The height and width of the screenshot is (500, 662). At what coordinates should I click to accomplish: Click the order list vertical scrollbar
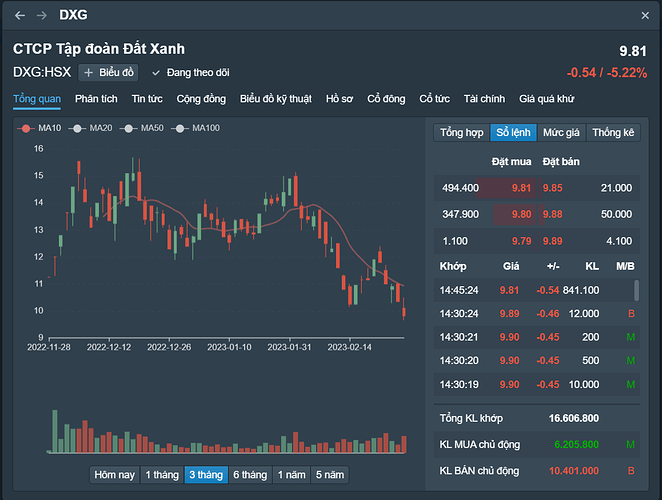(635, 291)
